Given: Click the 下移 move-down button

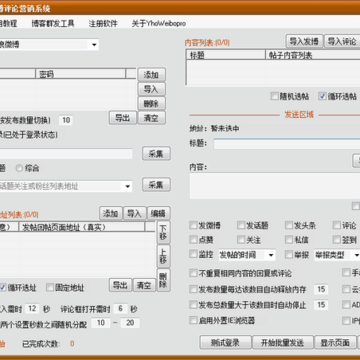Looking at the screenshot, I should (163, 233).
